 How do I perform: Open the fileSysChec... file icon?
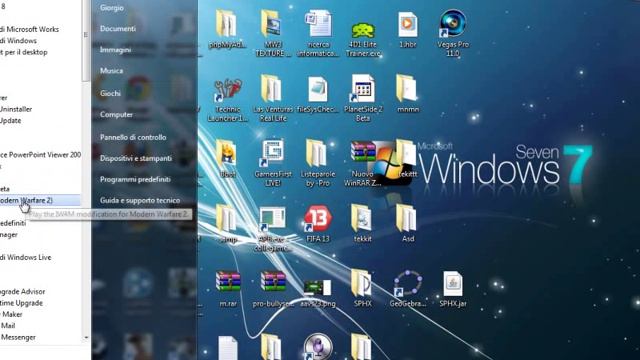[318, 90]
